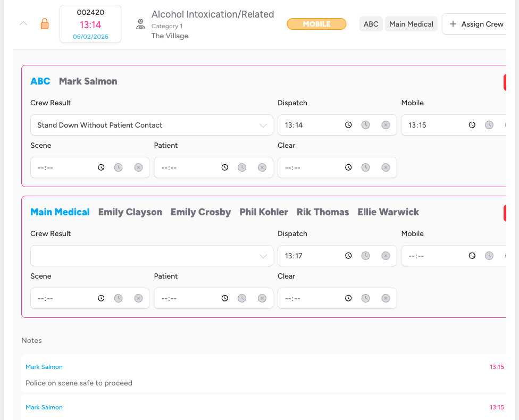The height and width of the screenshot is (420, 519).
Task: Switch to the Main Medical crew tab
Action: 411,23
